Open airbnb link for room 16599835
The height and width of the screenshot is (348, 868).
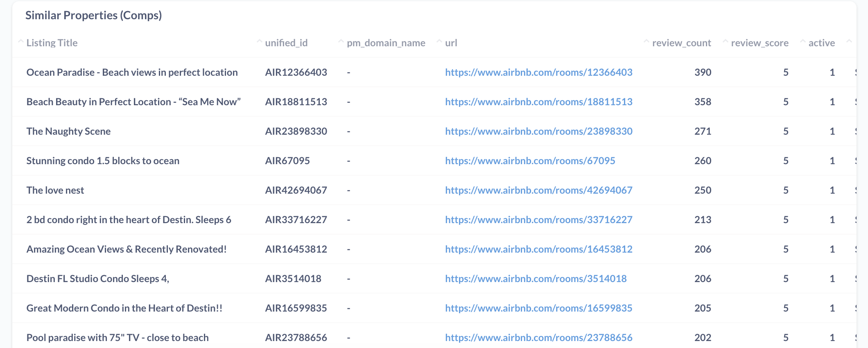[539, 308]
